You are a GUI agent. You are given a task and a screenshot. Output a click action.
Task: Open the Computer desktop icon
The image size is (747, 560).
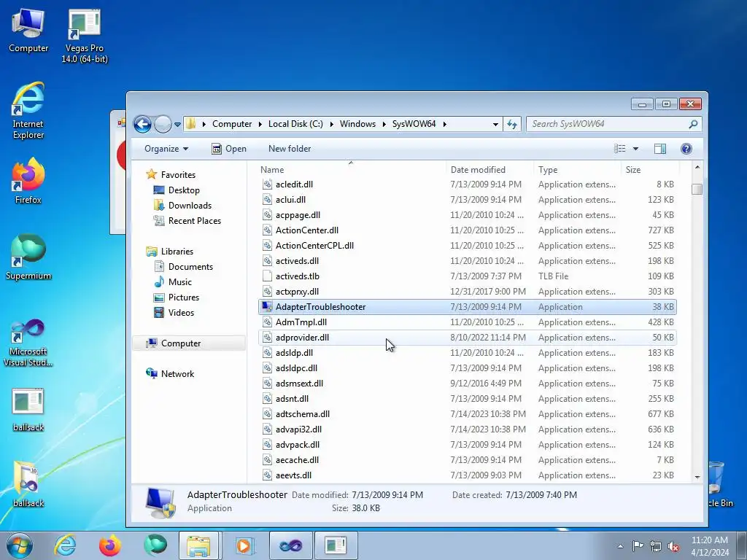pos(28,31)
